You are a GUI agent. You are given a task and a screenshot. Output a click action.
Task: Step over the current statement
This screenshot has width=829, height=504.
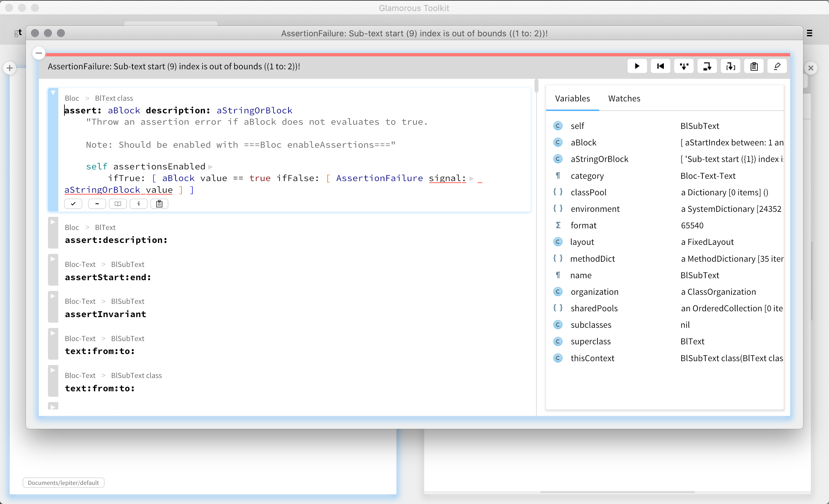pyautogui.click(x=707, y=66)
